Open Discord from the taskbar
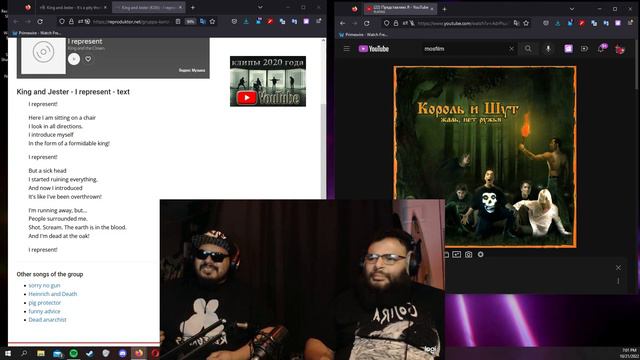 coord(122,353)
